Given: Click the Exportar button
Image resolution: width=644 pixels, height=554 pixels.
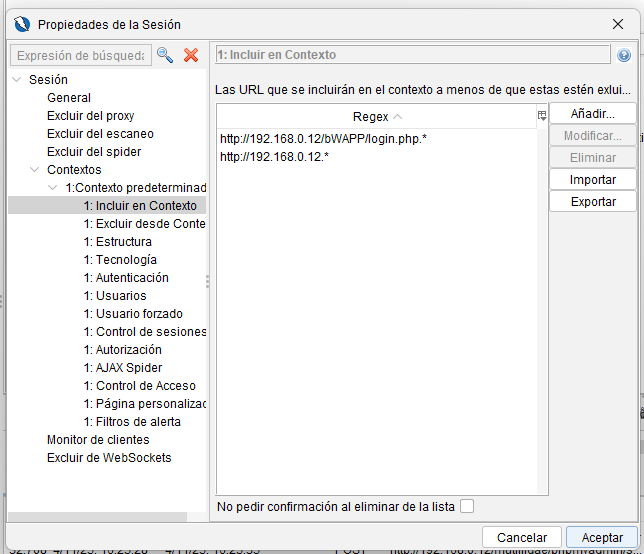Looking at the screenshot, I should (592, 202).
